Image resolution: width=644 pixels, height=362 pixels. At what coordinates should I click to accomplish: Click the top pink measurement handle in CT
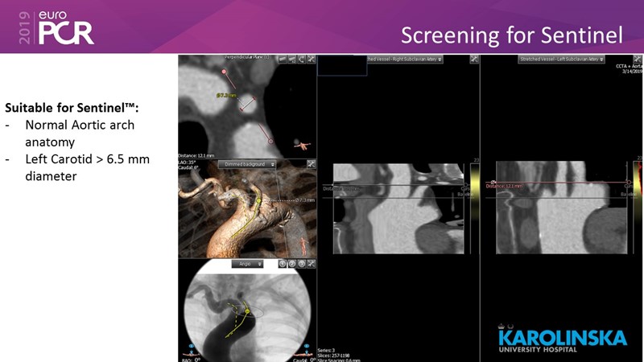[x=222, y=72]
